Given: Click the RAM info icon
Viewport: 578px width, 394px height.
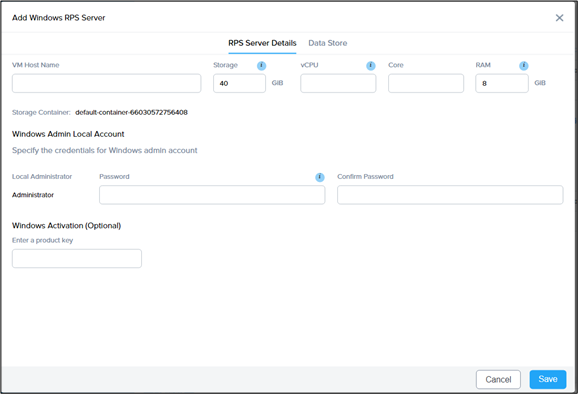Looking at the screenshot, I should [524, 66].
